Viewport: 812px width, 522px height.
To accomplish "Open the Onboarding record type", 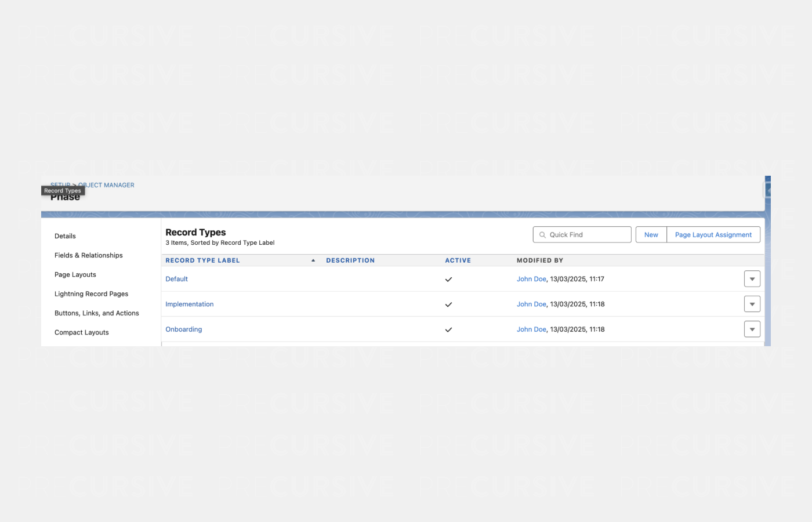I will [184, 329].
